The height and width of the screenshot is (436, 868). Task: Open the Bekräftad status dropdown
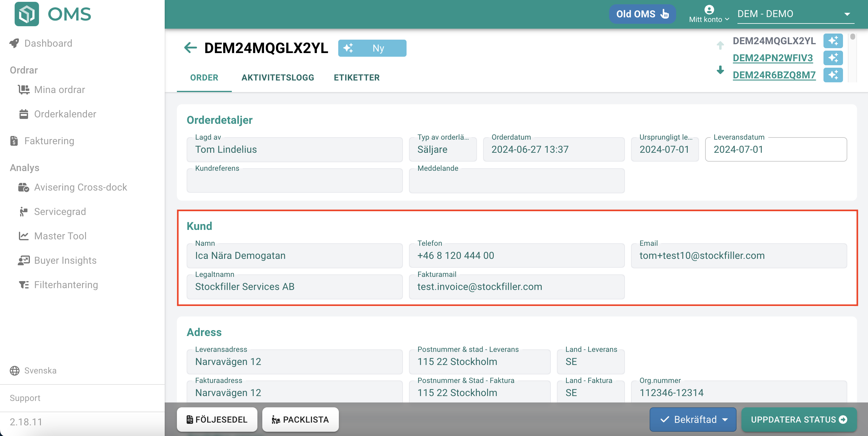tap(693, 420)
